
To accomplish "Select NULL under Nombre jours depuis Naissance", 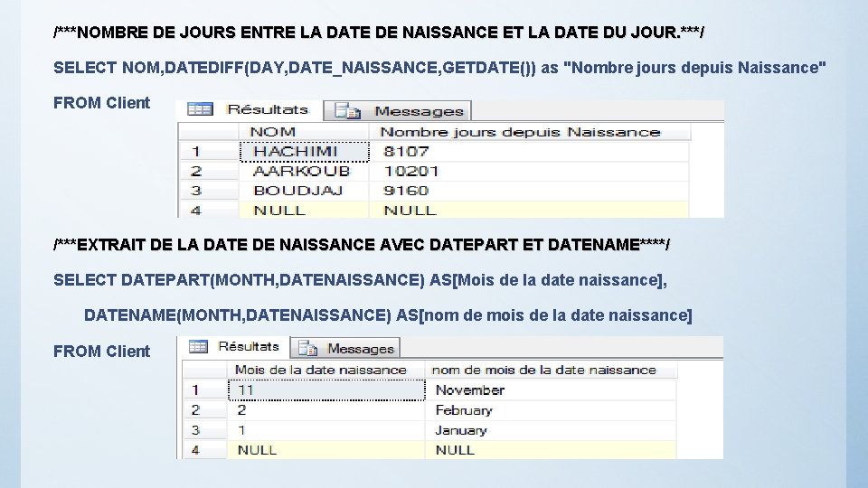I will [529, 210].
